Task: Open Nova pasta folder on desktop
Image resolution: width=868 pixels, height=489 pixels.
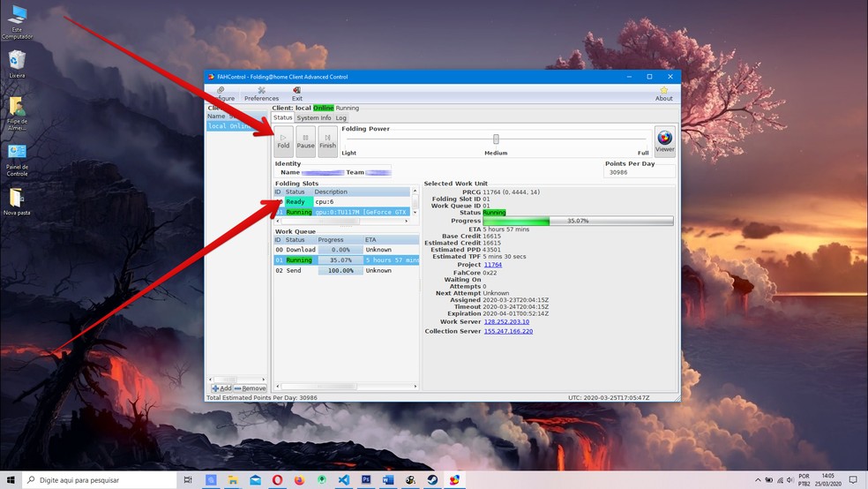Action: [17, 201]
